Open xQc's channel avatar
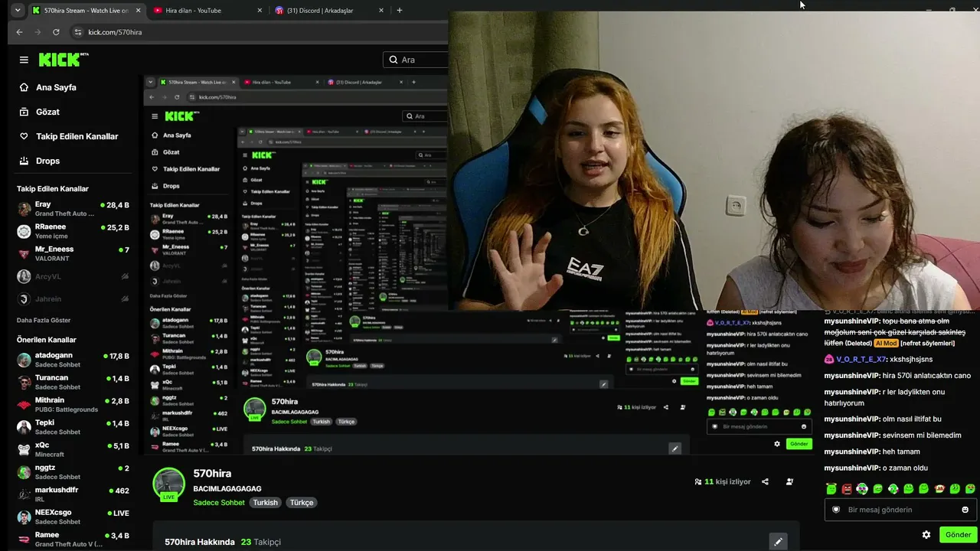980x551 pixels. point(24,449)
